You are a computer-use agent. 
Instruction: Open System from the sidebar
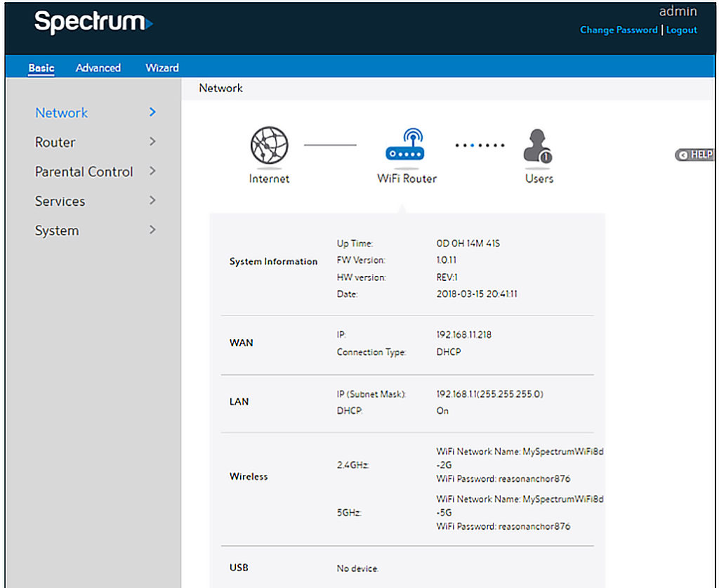[56, 230]
